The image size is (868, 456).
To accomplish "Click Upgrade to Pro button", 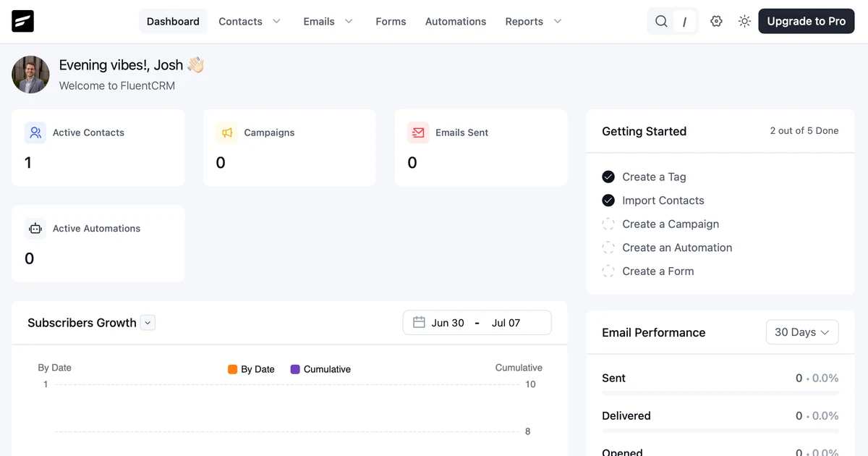I will 807,22.
